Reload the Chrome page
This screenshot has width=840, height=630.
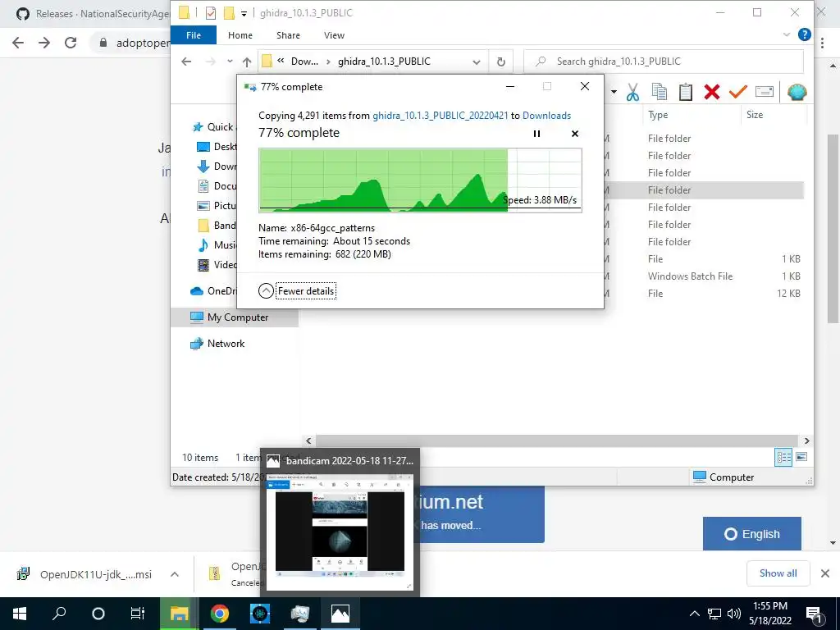[71, 43]
